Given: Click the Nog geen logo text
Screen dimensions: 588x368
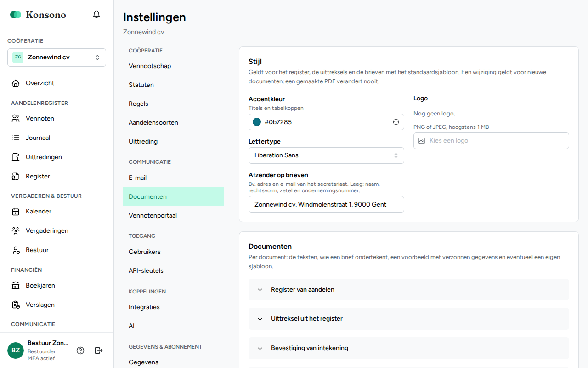Looking at the screenshot, I should pyautogui.click(x=434, y=114).
